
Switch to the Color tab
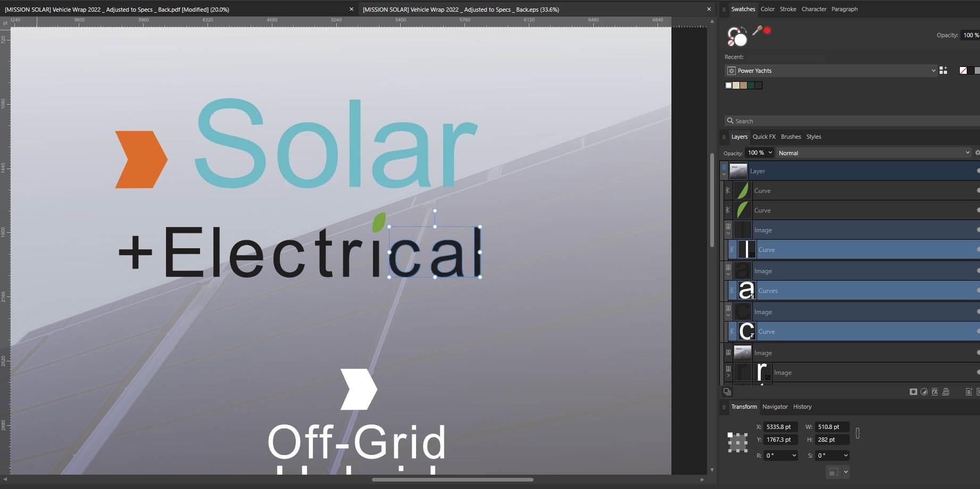click(767, 9)
